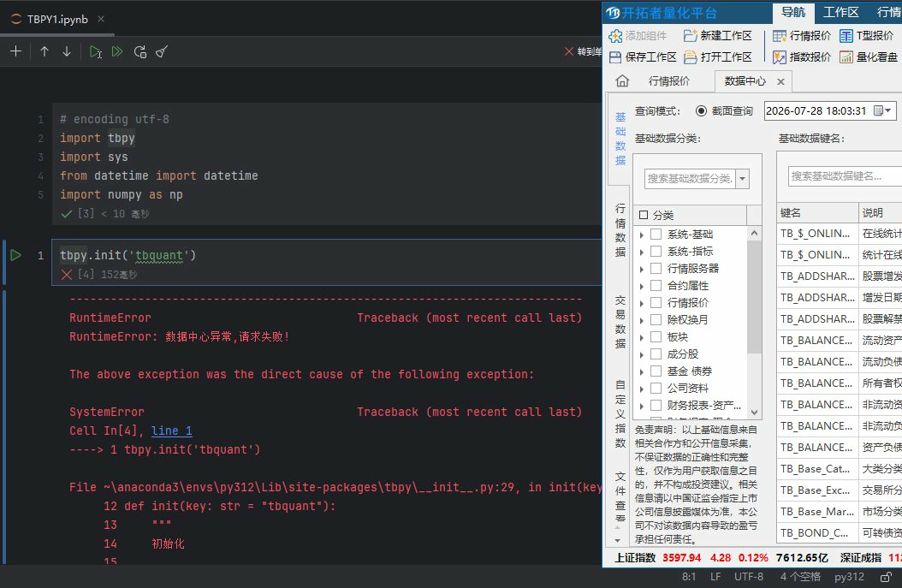Check the 系统-指标 category checkbox
This screenshot has width=902, height=588.
point(656,252)
